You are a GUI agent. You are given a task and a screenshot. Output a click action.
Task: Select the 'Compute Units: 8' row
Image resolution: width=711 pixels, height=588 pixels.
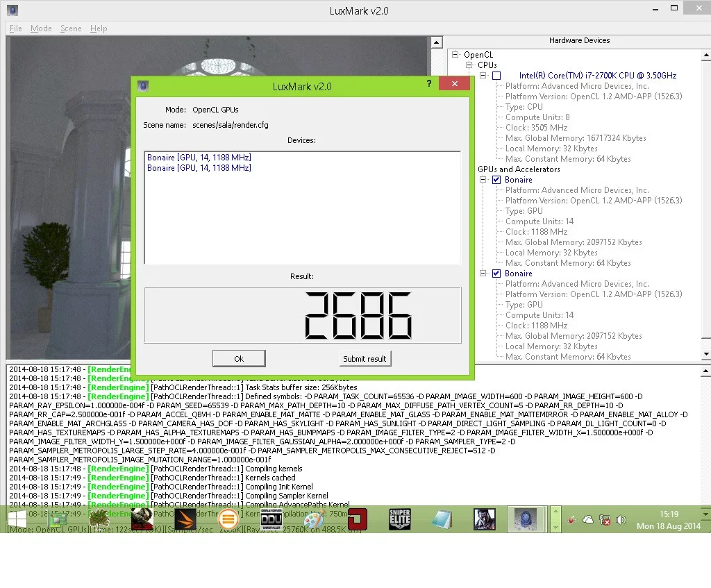537,117
